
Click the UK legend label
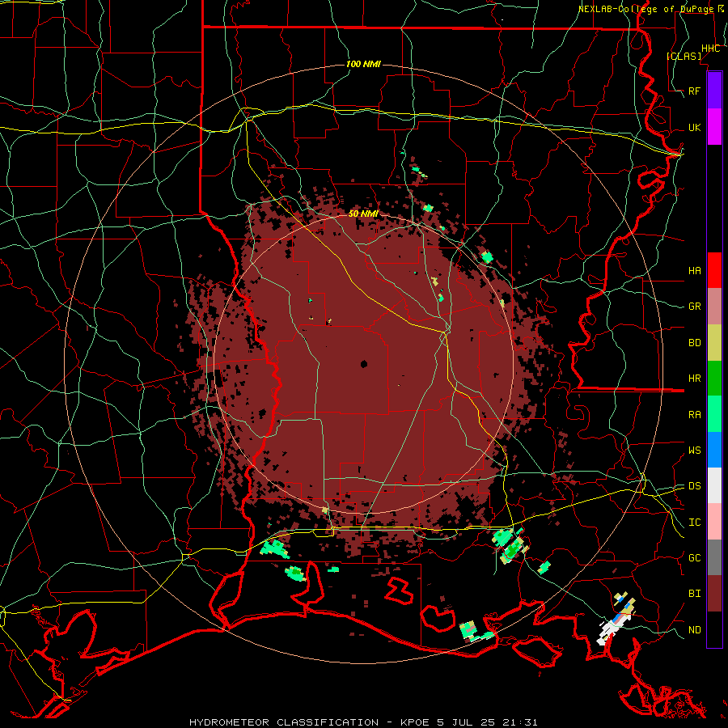[x=695, y=127]
